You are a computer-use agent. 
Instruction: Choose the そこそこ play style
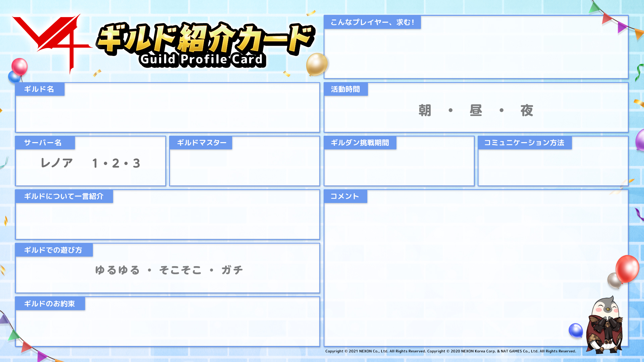click(x=180, y=270)
